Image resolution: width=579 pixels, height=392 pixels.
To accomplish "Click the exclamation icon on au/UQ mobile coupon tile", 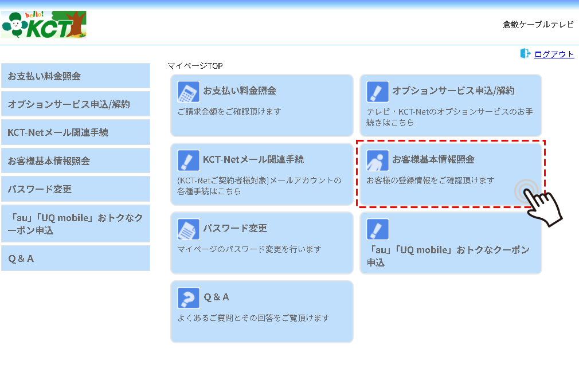I will pyautogui.click(x=378, y=229).
